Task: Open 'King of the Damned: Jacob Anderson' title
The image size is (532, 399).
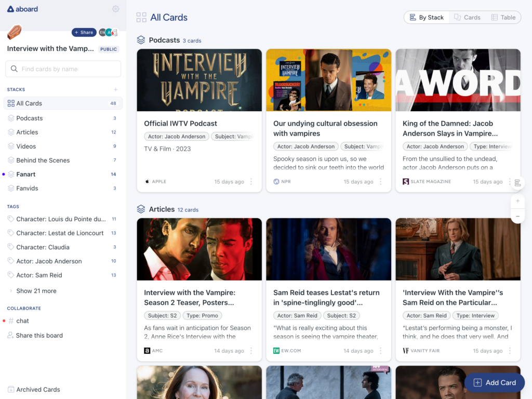Action: coord(450,128)
